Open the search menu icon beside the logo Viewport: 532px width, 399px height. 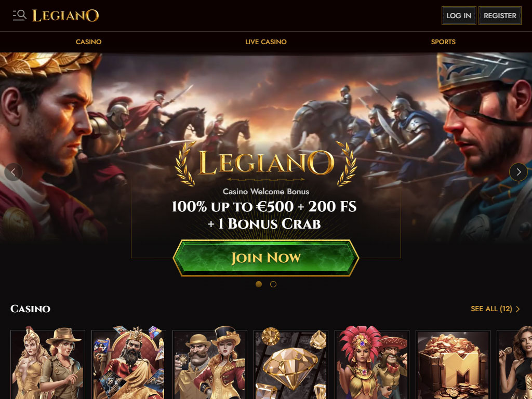click(19, 15)
